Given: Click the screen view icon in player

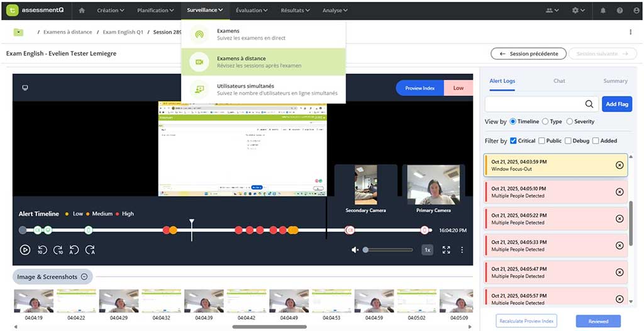Looking at the screenshot, I should [25, 87].
